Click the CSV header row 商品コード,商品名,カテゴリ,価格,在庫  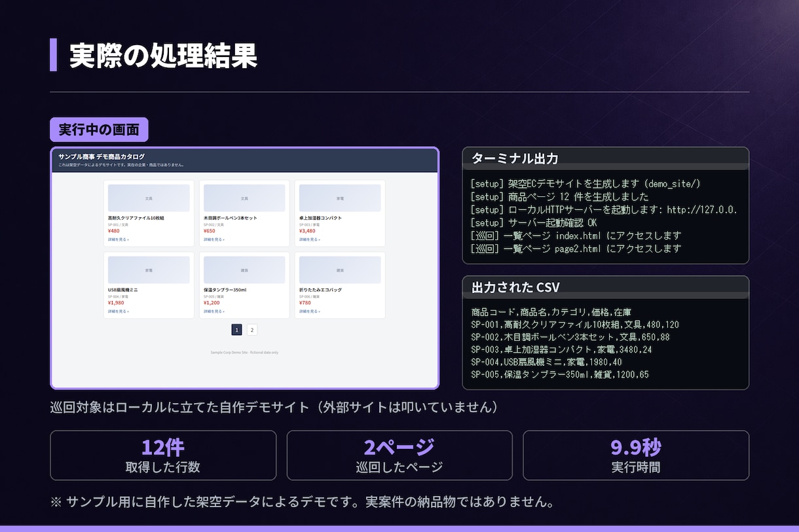coord(551,312)
